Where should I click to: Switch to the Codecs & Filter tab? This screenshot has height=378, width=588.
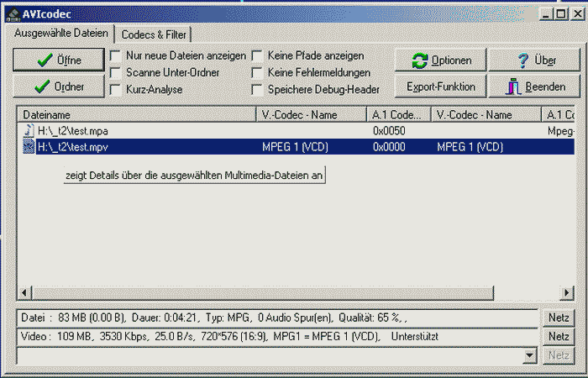(x=155, y=34)
